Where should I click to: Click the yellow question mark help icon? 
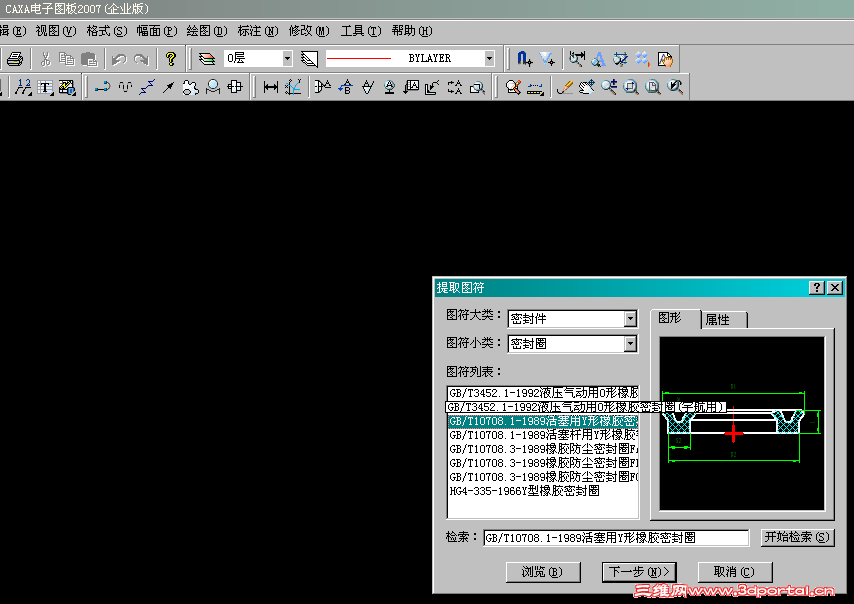click(171, 58)
